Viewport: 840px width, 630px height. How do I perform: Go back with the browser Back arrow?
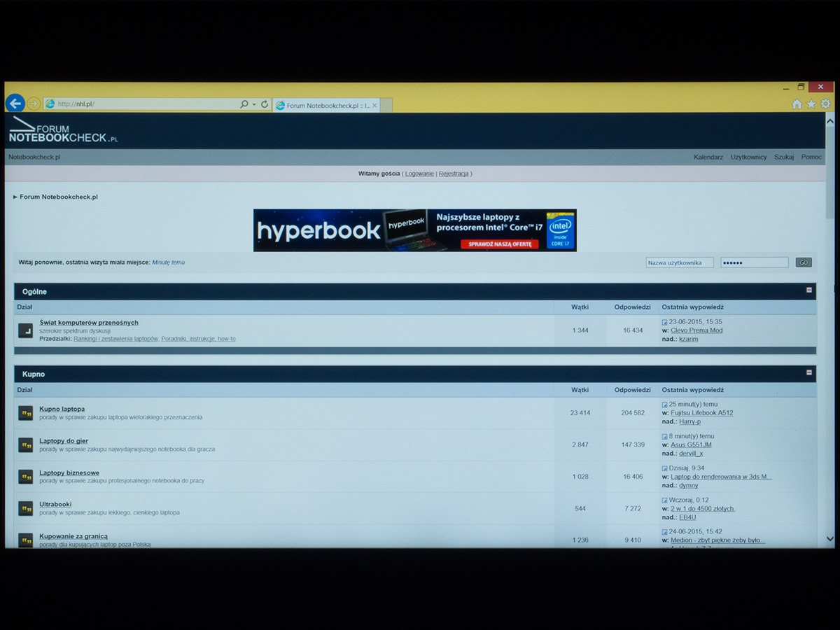[x=15, y=104]
